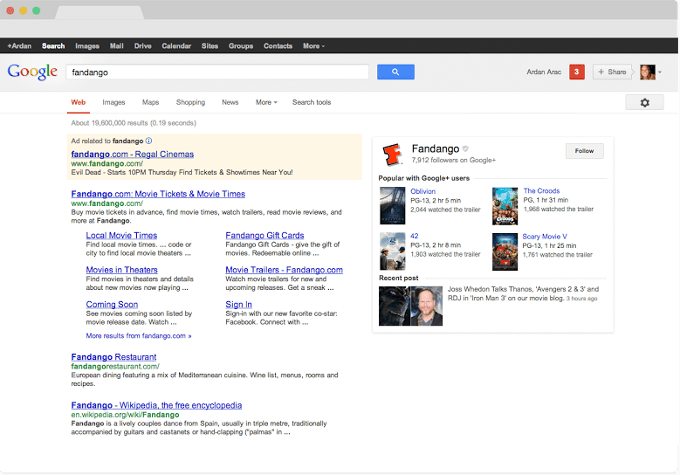Click the blue magnifier search button
Screen dimensions: 680x475
[x=396, y=72]
